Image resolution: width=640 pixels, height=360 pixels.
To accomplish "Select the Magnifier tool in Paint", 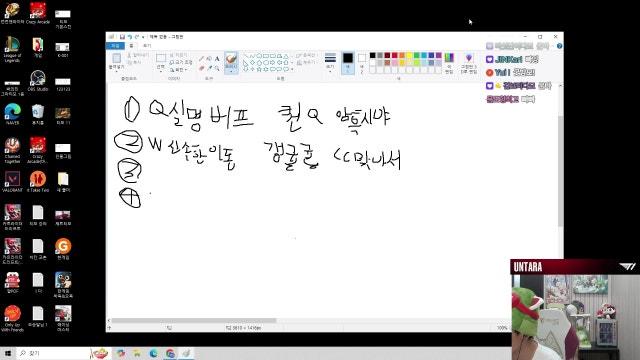I will [217, 68].
